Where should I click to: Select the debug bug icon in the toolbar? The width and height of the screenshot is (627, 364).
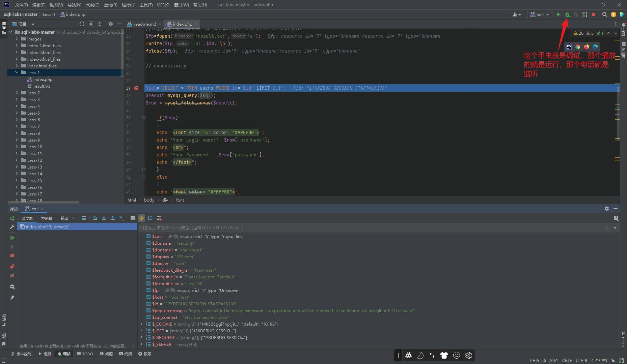tap(567, 14)
